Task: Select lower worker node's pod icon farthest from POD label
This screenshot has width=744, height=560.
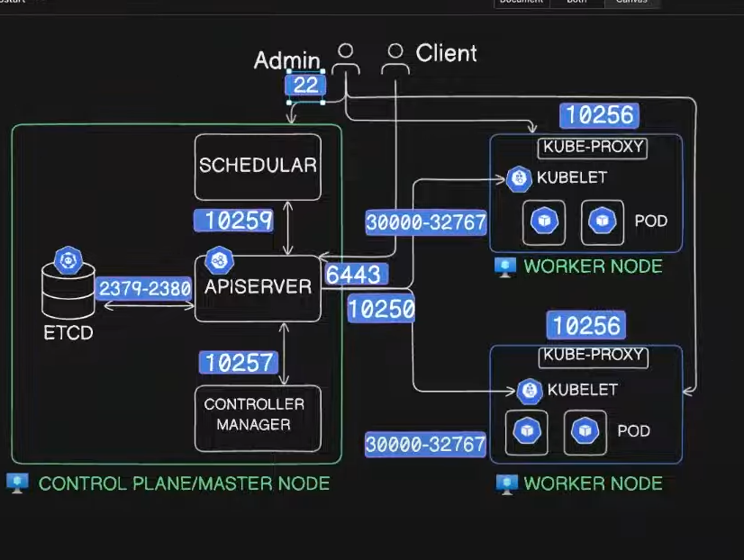Action: click(527, 432)
